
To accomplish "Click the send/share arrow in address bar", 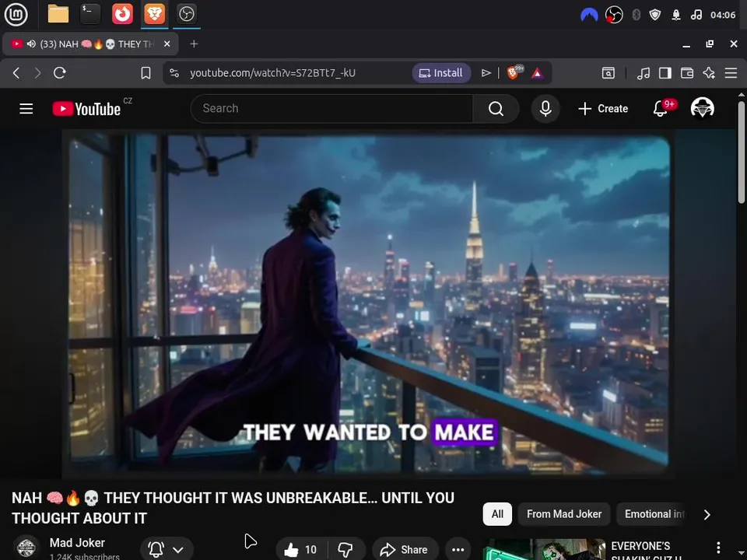I will tap(486, 73).
